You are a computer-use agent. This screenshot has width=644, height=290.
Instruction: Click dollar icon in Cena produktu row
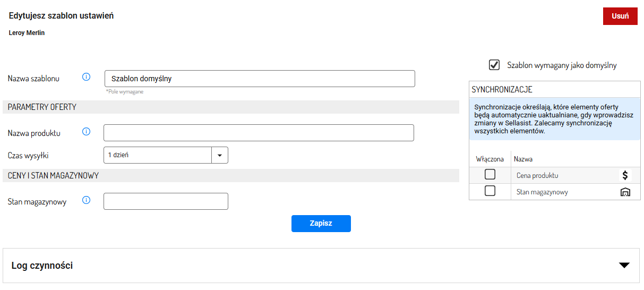[x=625, y=175]
